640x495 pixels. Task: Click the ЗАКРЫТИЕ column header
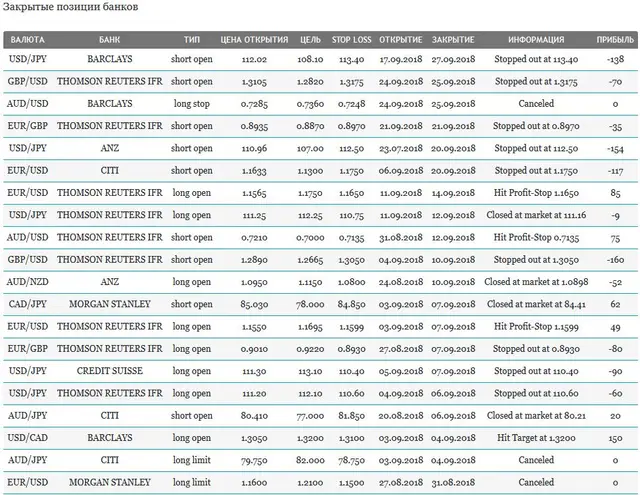[453, 40]
